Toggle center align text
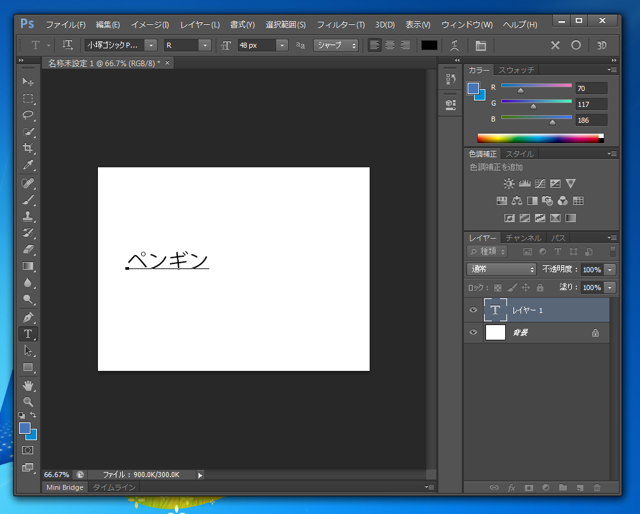This screenshot has height=514, width=640. (390, 45)
